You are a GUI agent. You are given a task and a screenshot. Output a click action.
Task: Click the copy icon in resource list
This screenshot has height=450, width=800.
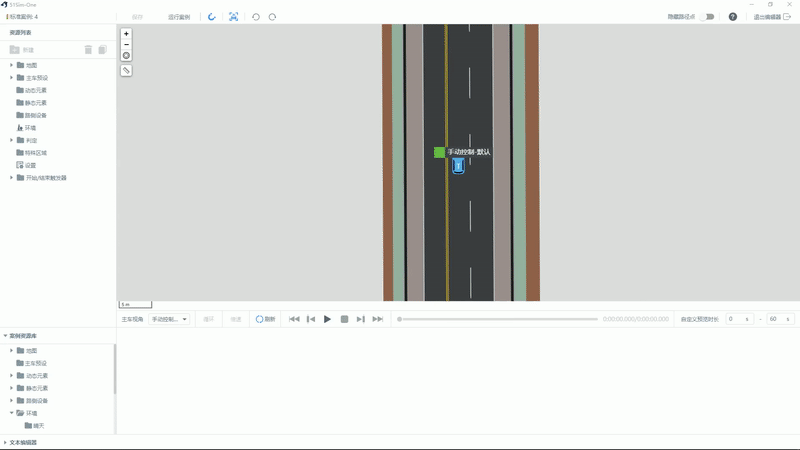click(103, 49)
